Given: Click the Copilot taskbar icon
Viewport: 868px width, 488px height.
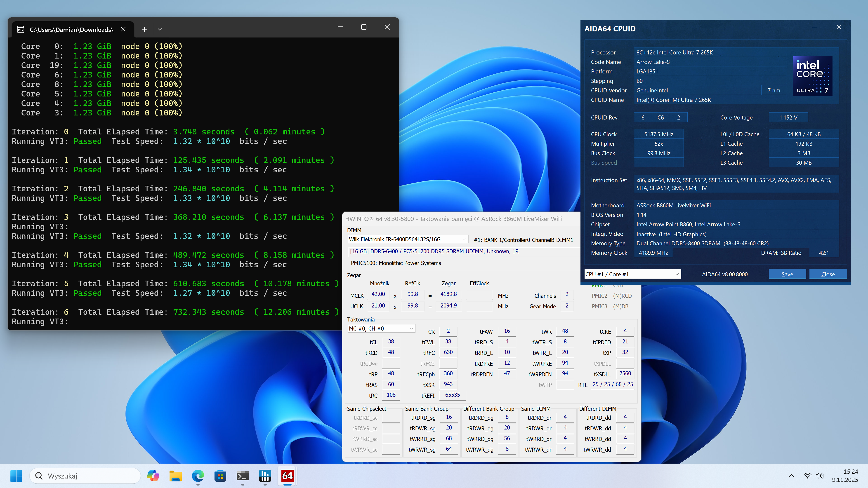Looking at the screenshot, I should pos(153,476).
